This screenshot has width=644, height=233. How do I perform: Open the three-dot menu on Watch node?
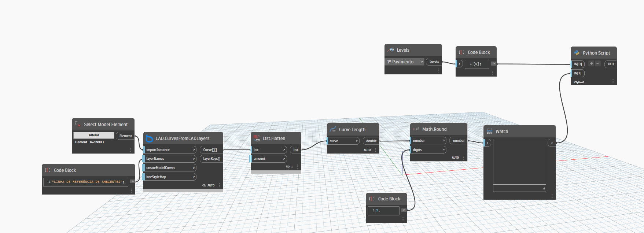(552, 196)
